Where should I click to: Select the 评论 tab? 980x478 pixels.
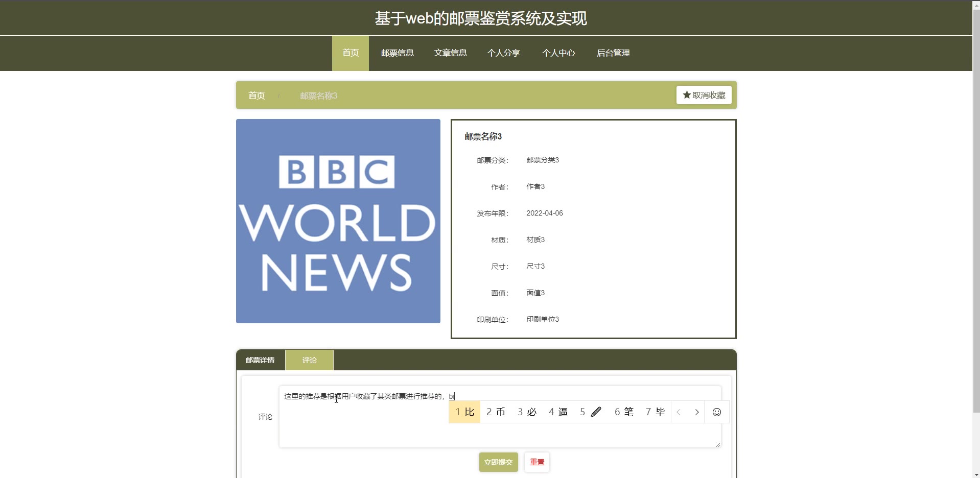click(309, 360)
